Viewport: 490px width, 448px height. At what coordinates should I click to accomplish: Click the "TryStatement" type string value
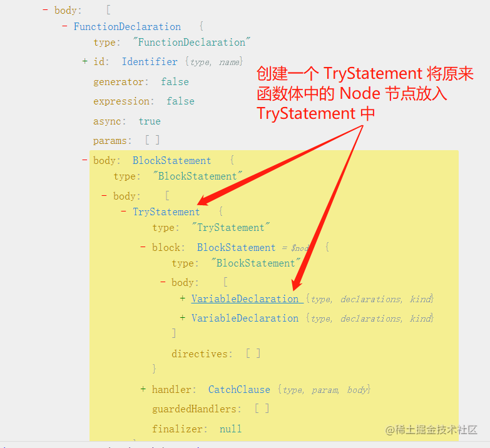[231, 227]
